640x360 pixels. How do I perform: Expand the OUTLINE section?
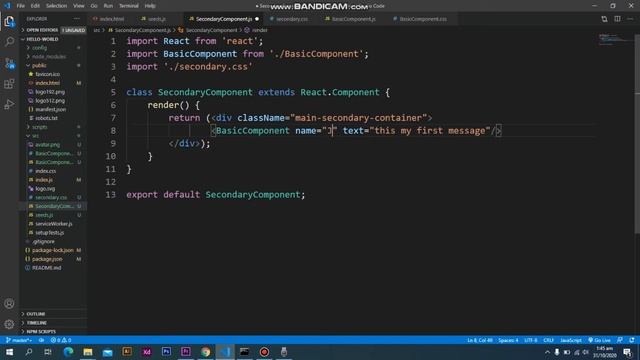click(53, 314)
